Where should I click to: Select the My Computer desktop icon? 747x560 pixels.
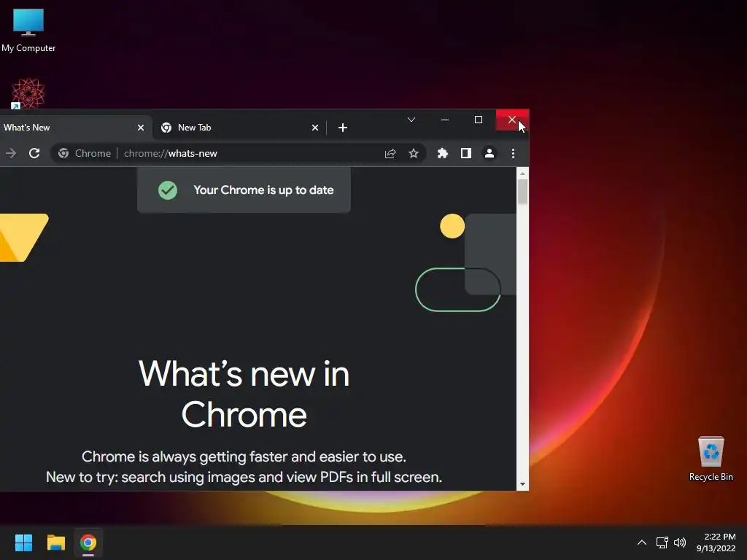(28, 30)
